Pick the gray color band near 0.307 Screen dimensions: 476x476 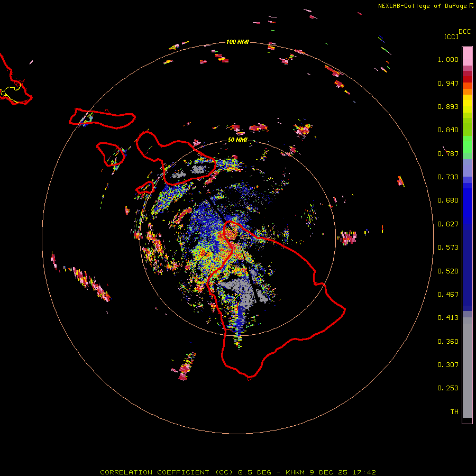[x=467, y=368]
